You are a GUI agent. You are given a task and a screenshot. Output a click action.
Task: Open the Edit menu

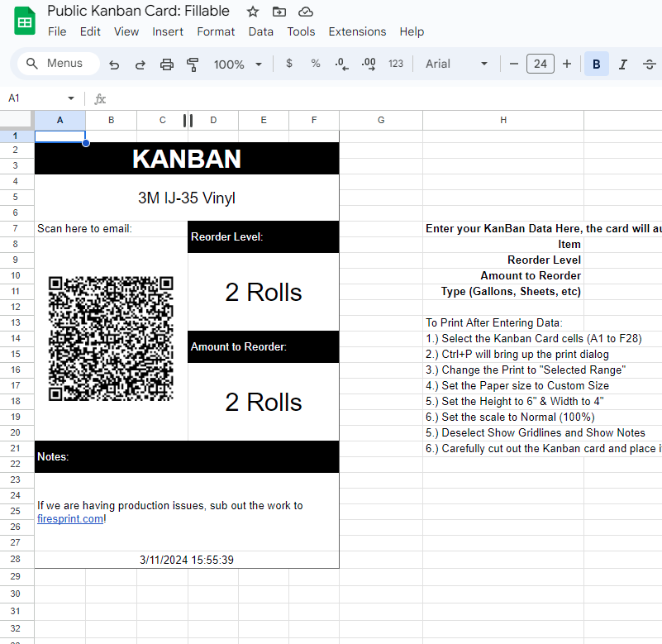[x=90, y=31]
